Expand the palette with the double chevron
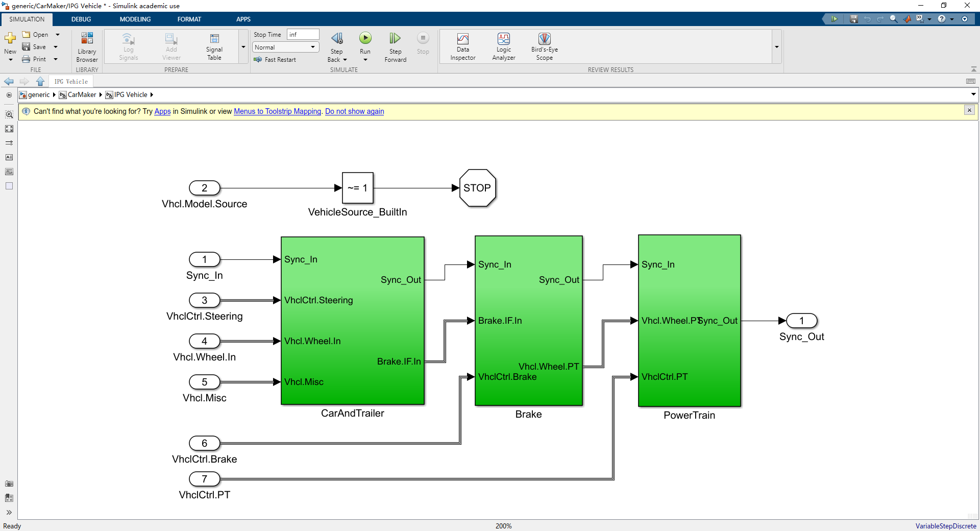The width and height of the screenshot is (980, 531). coord(9,512)
